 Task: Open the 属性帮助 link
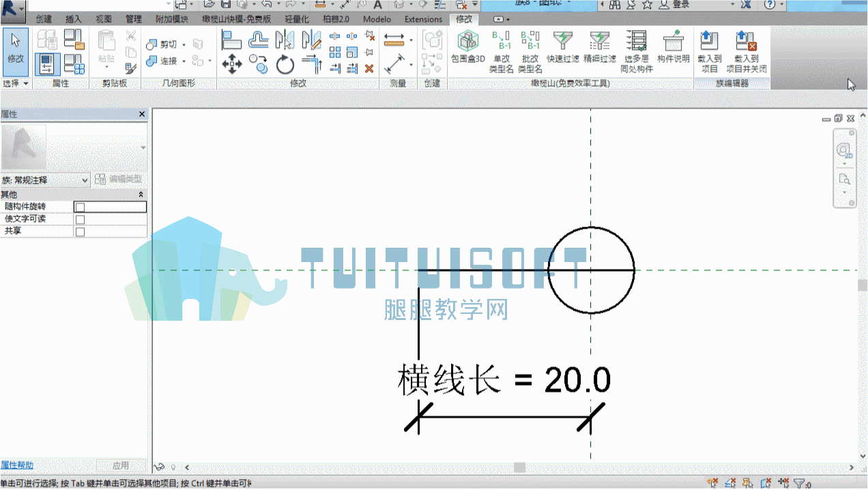tap(17, 465)
